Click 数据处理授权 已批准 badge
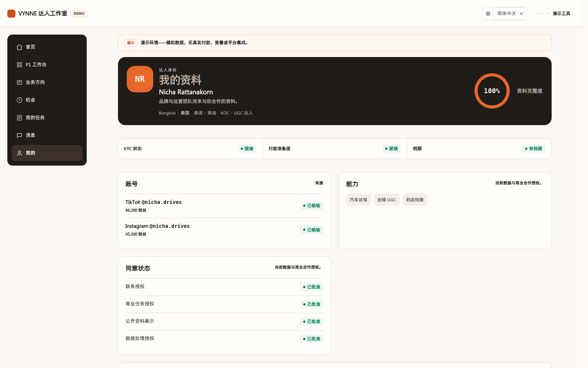Viewport: 588px width, 368px height. tap(312, 339)
